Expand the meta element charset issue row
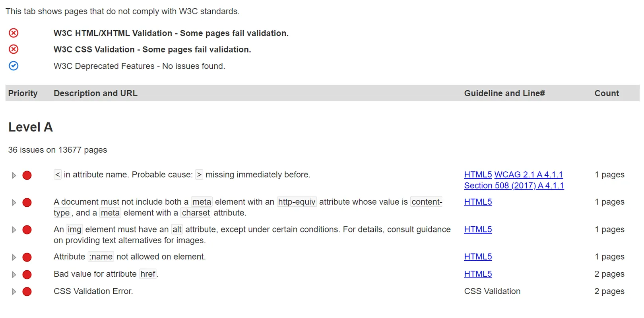 click(x=14, y=203)
